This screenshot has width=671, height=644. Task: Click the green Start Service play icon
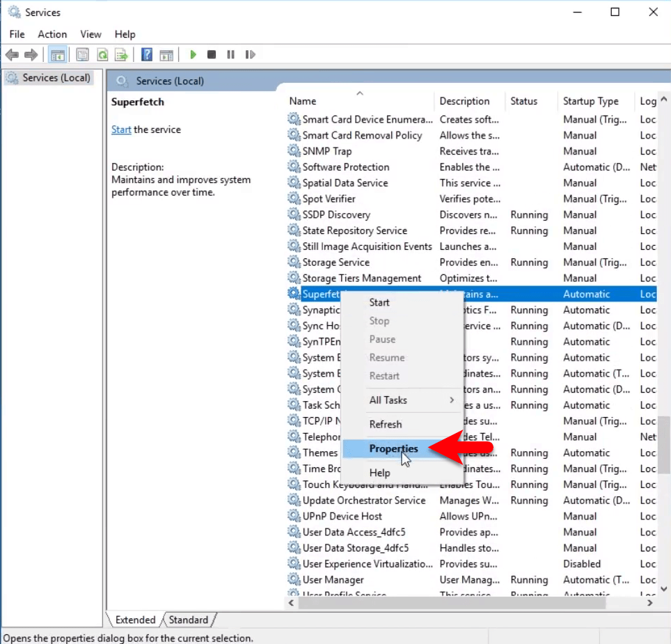[x=193, y=55]
